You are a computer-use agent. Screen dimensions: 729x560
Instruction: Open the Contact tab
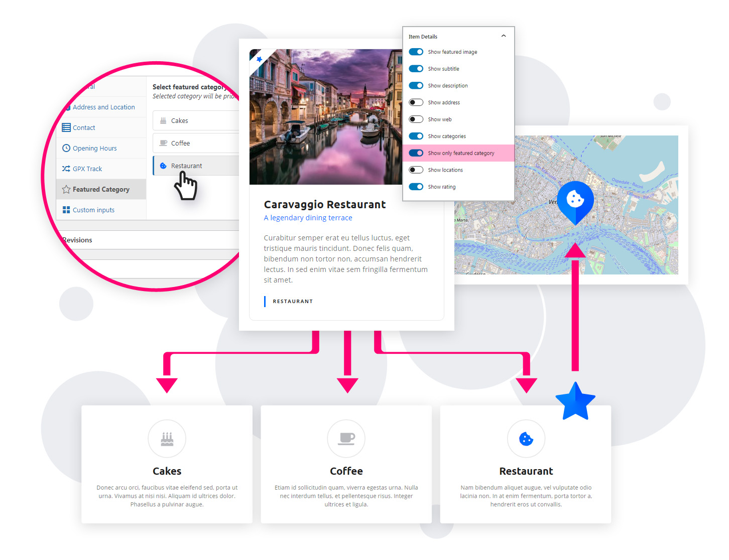101,127
